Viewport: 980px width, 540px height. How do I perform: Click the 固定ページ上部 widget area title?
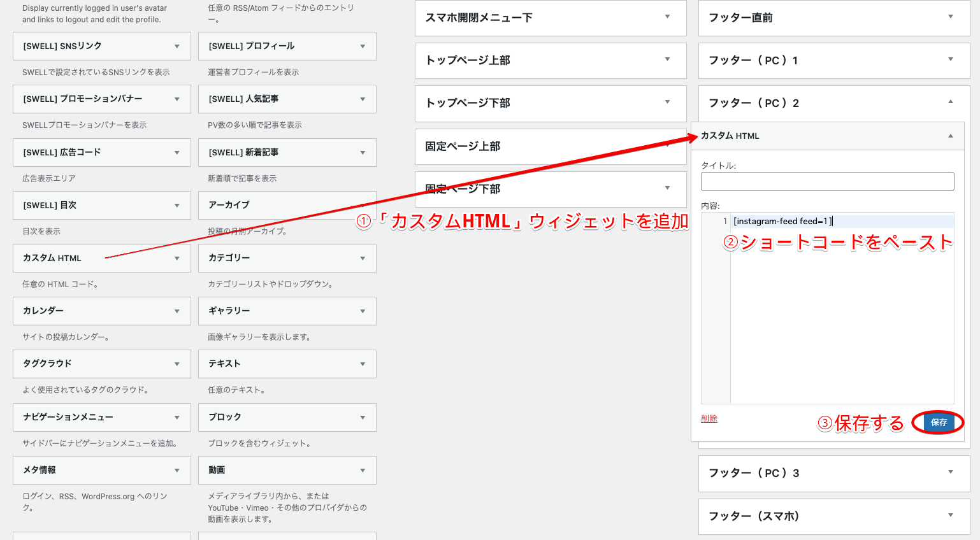coord(463,146)
